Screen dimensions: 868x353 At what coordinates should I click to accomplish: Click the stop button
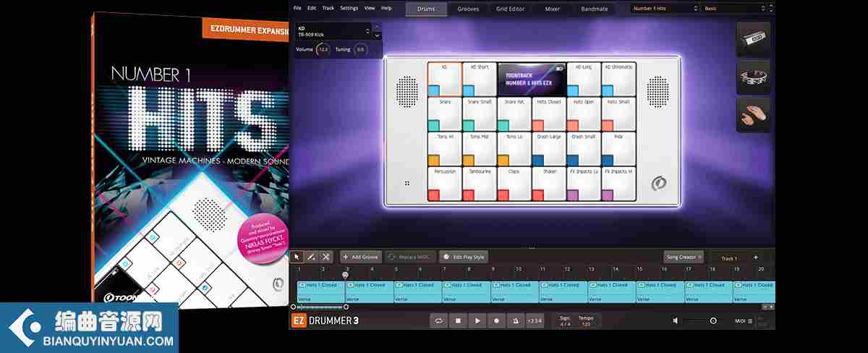click(x=458, y=320)
